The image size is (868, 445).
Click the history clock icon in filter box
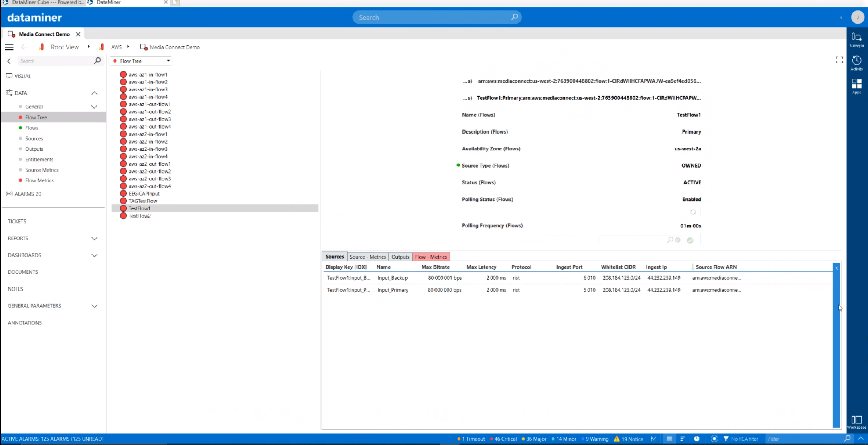click(x=678, y=240)
